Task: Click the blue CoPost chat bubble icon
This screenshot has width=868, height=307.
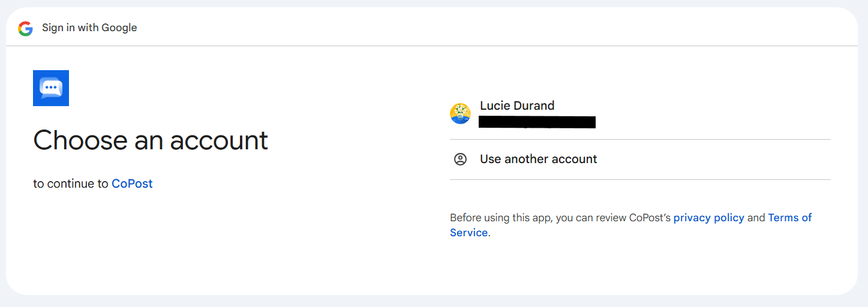Action: click(51, 88)
